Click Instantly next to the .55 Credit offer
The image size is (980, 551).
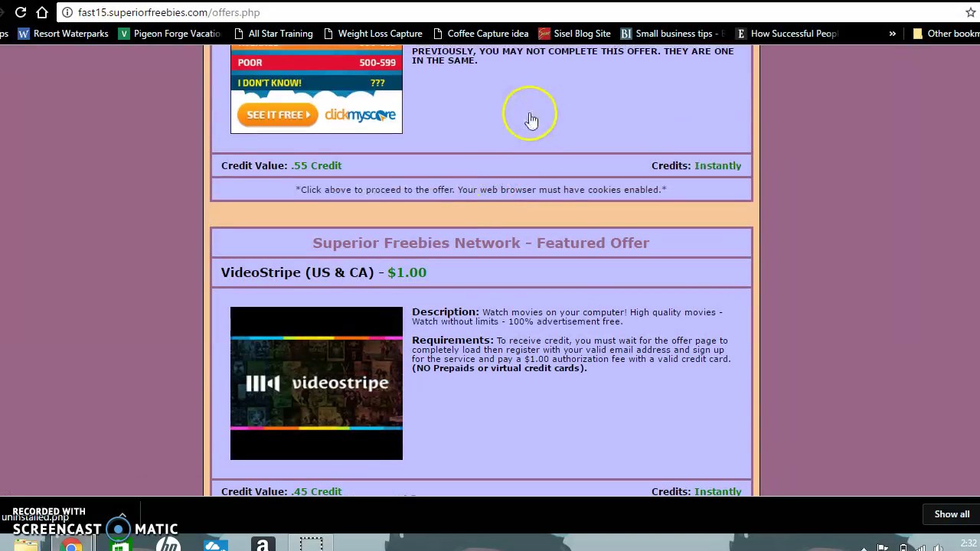717,165
